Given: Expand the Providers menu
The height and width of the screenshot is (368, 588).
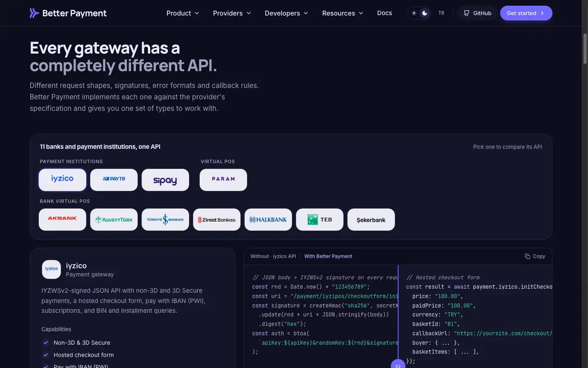Looking at the screenshot, I should [232, 13].
